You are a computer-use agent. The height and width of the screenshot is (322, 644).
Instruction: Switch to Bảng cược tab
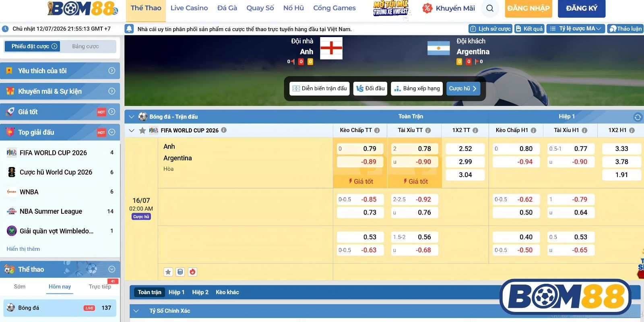tap(85, 46)
